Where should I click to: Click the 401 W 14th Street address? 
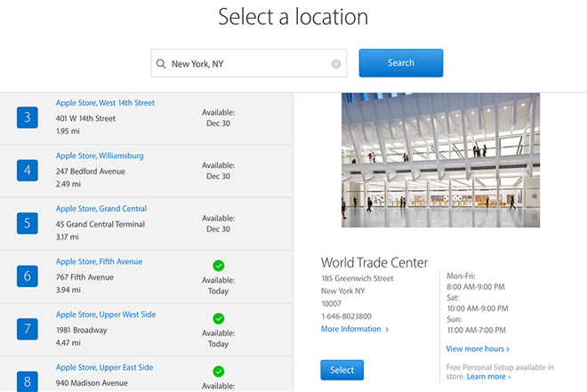click(x=85, y=118)
